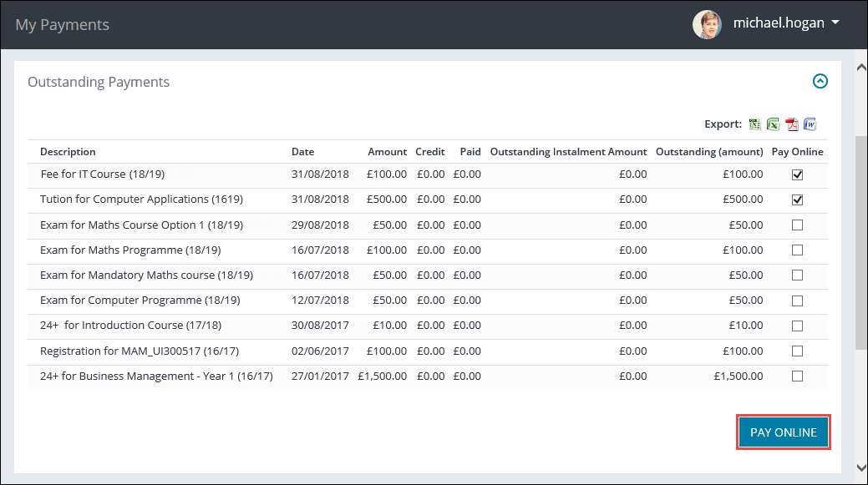Click the £1,500.00 Amount cell
Screen dimensions: 868x485
382,376
